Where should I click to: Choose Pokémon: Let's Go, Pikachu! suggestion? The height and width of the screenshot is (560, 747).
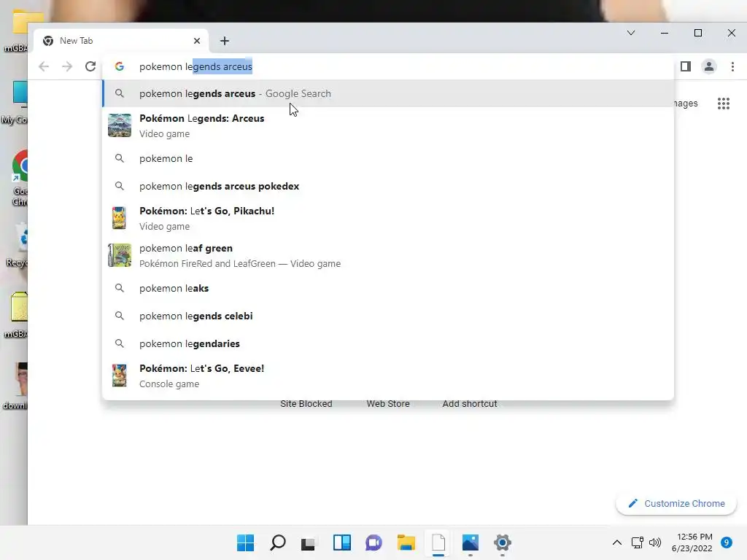coord(388,218)
